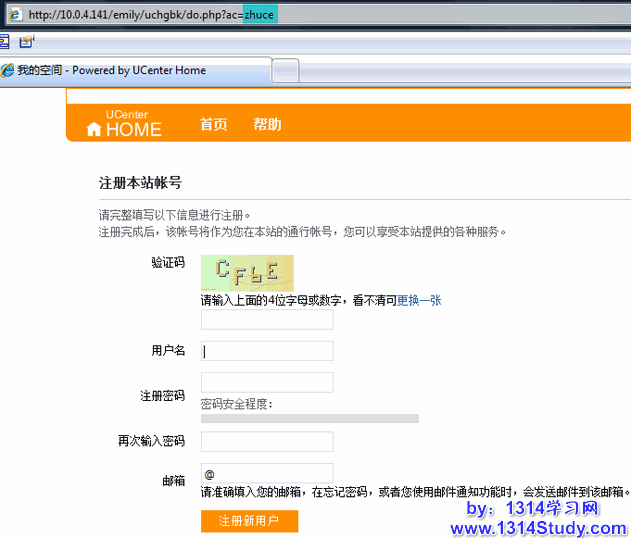Open a new blank browser tab

(286, 71)
